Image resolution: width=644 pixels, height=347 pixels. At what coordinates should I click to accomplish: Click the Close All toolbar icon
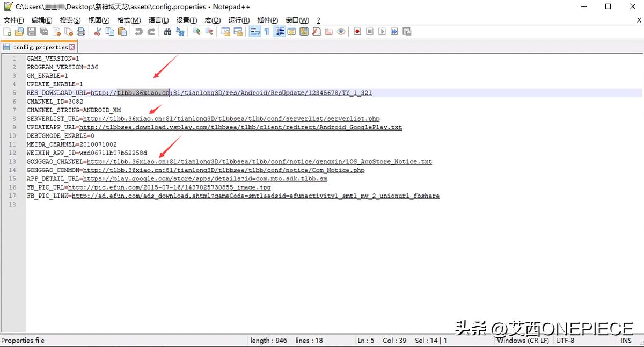point(69,32)
